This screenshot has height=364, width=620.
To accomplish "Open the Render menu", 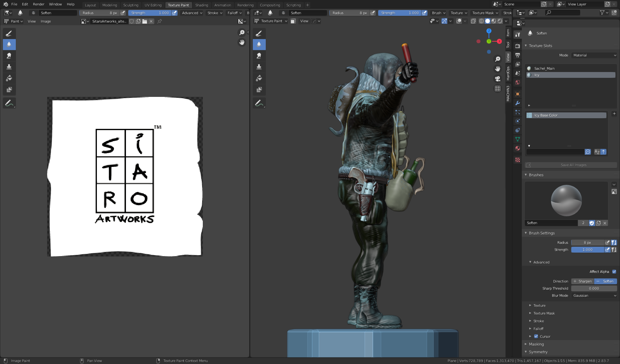I will [38, 4].
